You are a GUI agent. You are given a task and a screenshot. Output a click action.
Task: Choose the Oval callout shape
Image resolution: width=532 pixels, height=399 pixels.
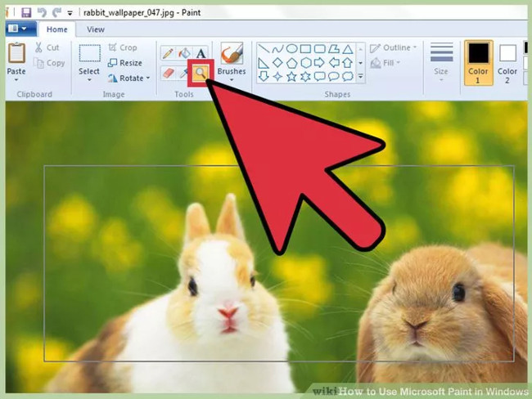pyautogui.click(x=334, y=77)
